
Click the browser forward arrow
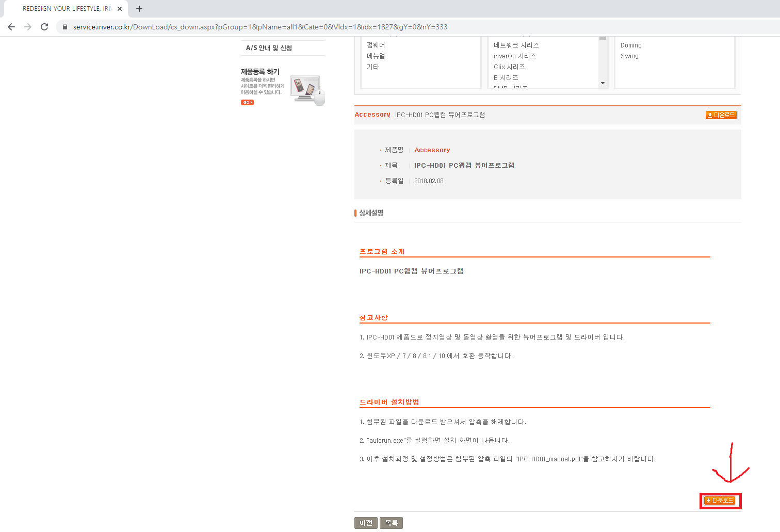pos(28,27)
